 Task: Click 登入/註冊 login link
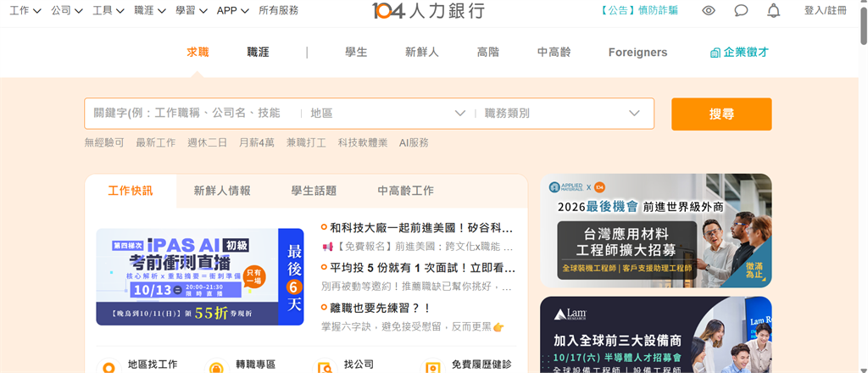click(x=825, y=10)
